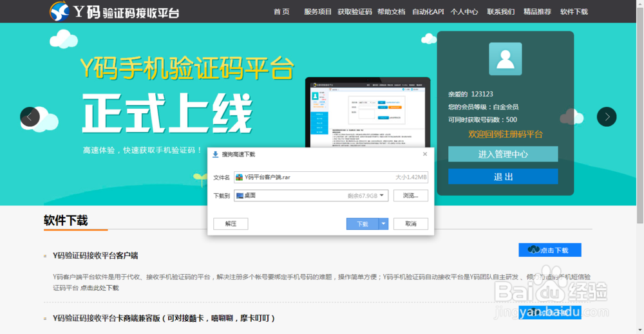
Task: Click the page vertical scrollbar
Action: (640, 115)
